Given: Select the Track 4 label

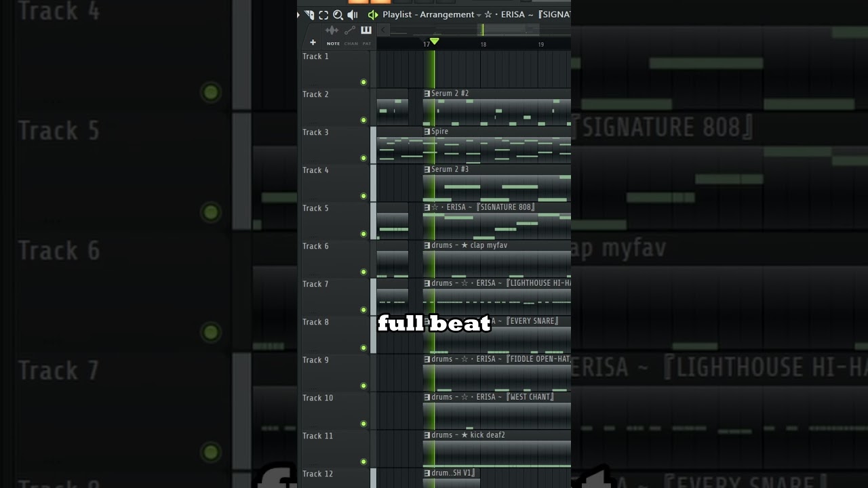Looking at the screenshot, I should coord(315,170).
